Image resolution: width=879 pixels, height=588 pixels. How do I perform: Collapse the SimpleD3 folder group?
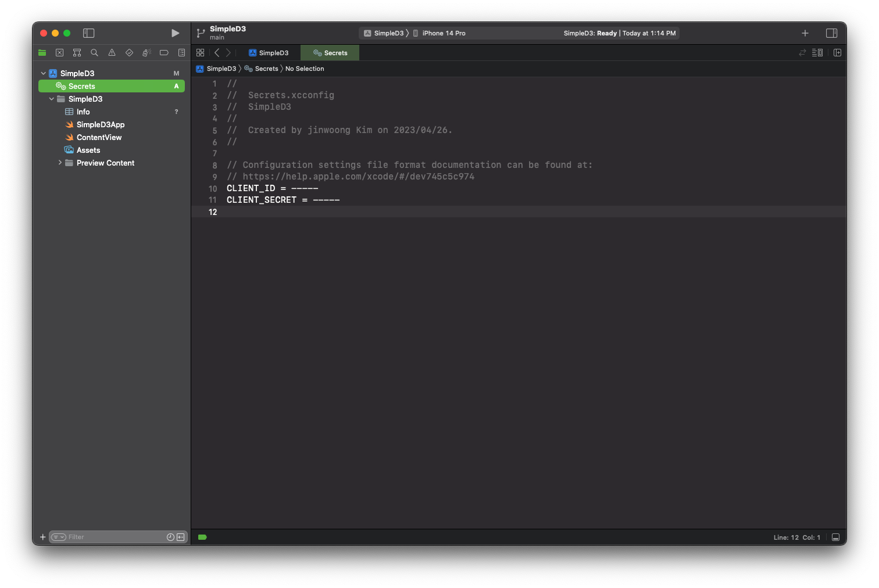click(51, 99)
